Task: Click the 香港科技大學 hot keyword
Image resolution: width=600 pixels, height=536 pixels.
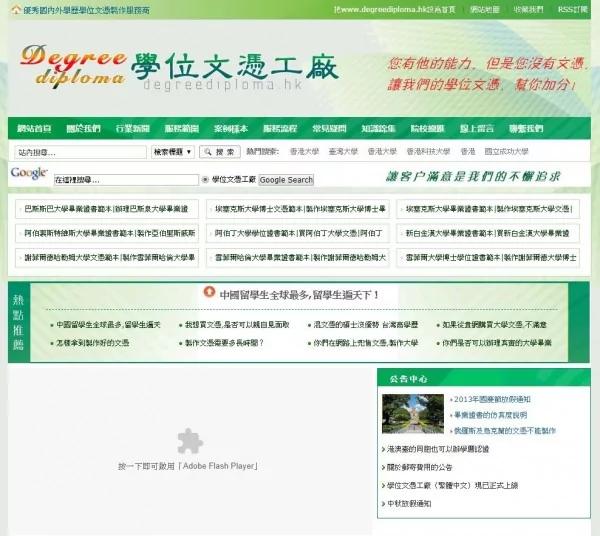Action: click(x=428, y=152)
